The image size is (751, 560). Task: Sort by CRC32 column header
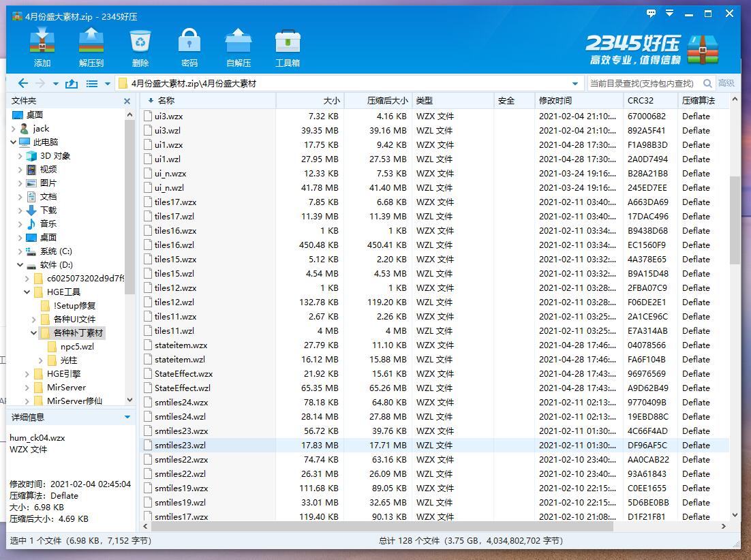[x=650, y=101]
